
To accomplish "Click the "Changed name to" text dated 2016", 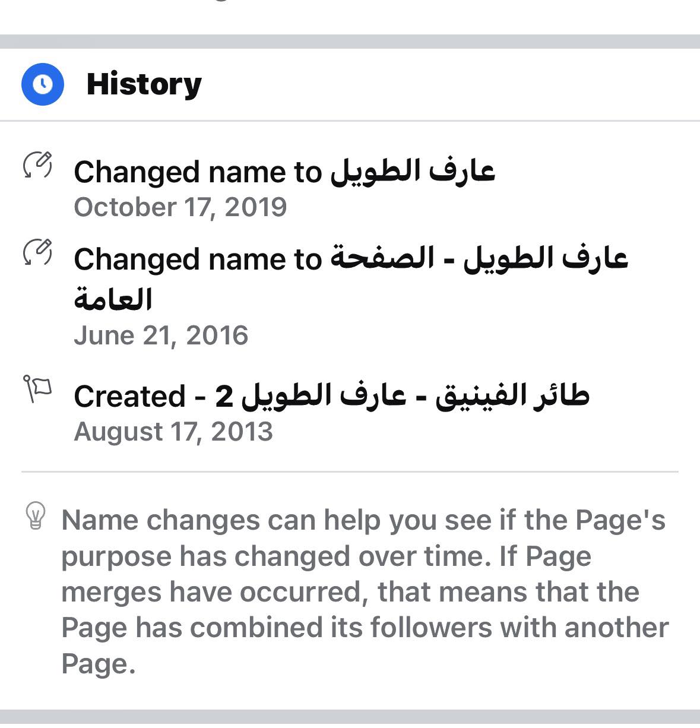I will click(197, 259).
